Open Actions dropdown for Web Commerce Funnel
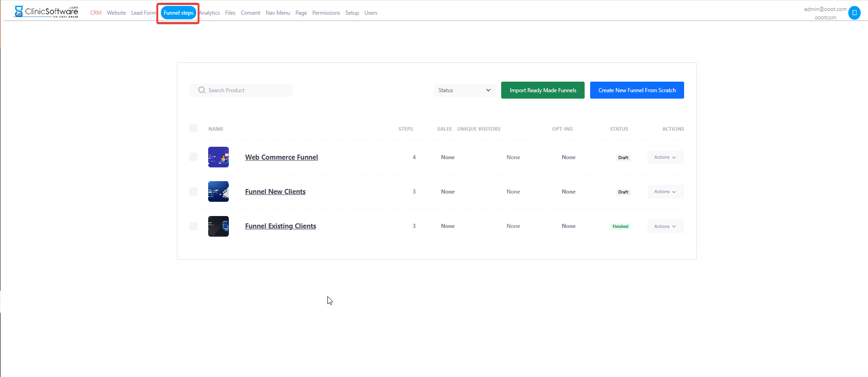Screen dimensions: 868x377 tap(665, 157)
